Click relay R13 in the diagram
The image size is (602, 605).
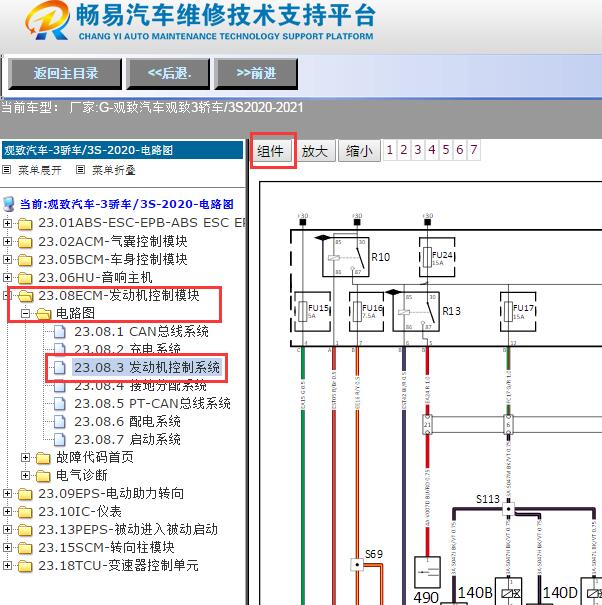point(416,311)
